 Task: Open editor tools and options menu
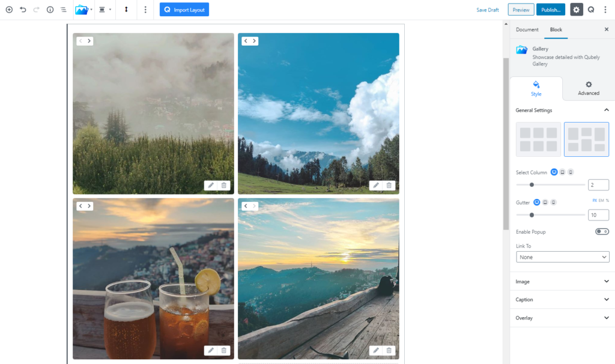coord(605,10)
